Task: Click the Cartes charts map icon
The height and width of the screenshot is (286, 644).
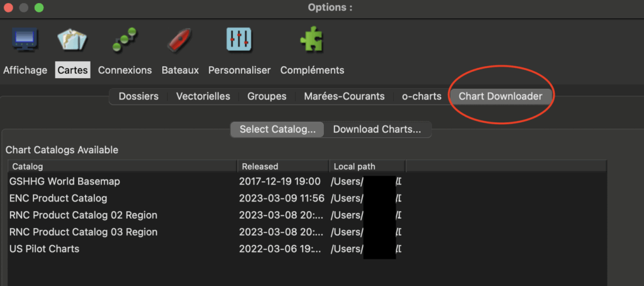Action: (72, 40)
